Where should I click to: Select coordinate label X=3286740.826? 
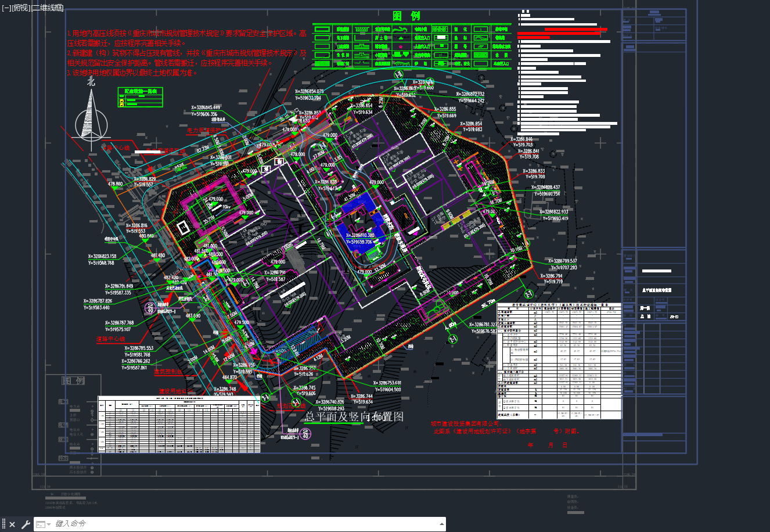pos(330,402)
